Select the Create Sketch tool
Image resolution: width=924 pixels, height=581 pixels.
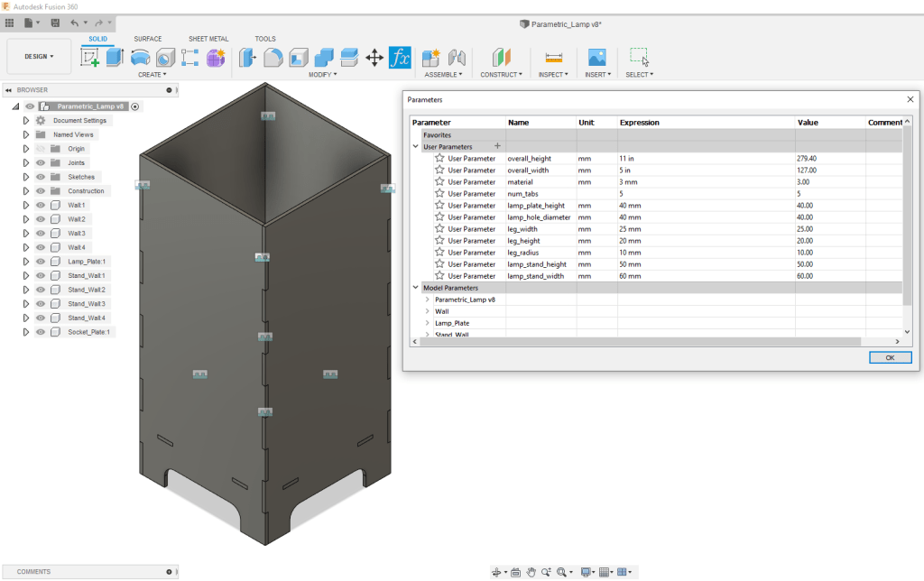coord(90,58)
